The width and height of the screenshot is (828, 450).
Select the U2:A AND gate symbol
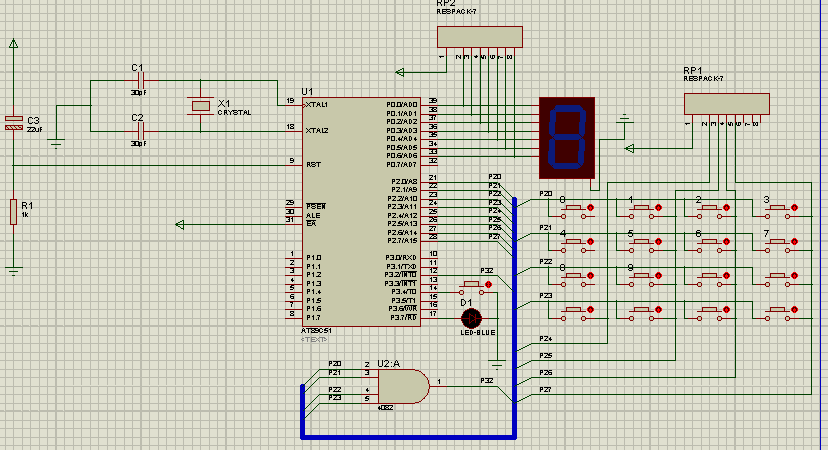[404, 386]
